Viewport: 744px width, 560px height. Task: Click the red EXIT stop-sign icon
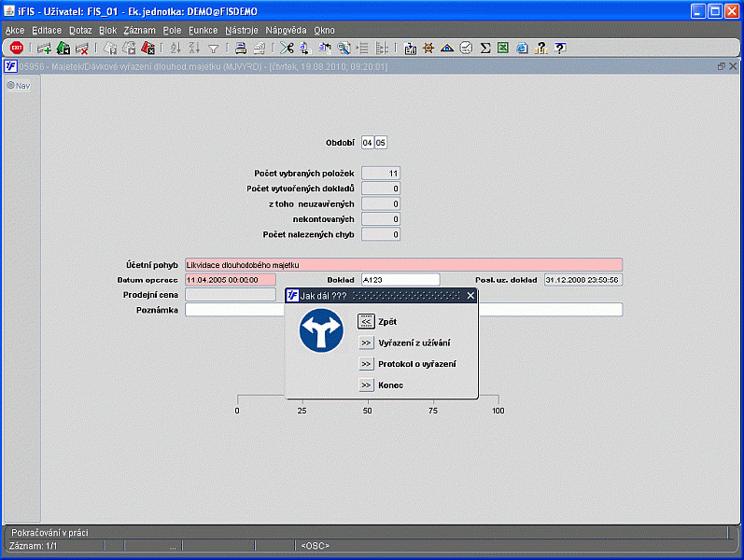point(17,48)
